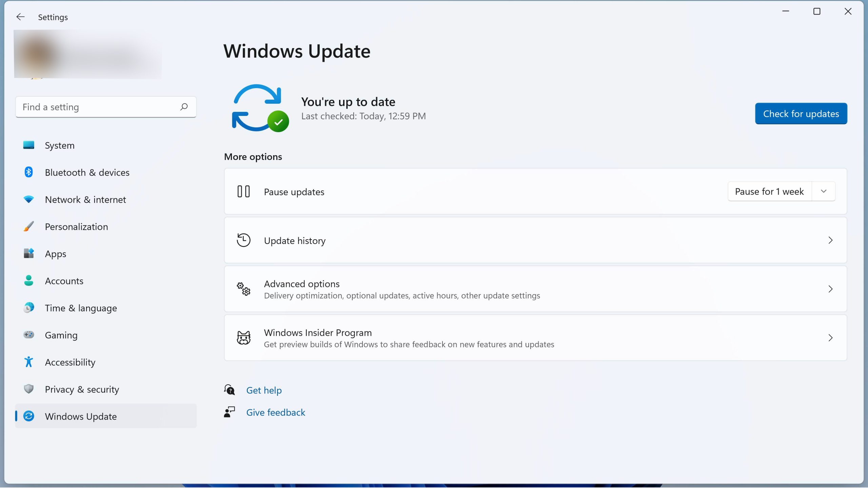
Task: Click the Accessibility figure icon
Action: click(28, 362)
